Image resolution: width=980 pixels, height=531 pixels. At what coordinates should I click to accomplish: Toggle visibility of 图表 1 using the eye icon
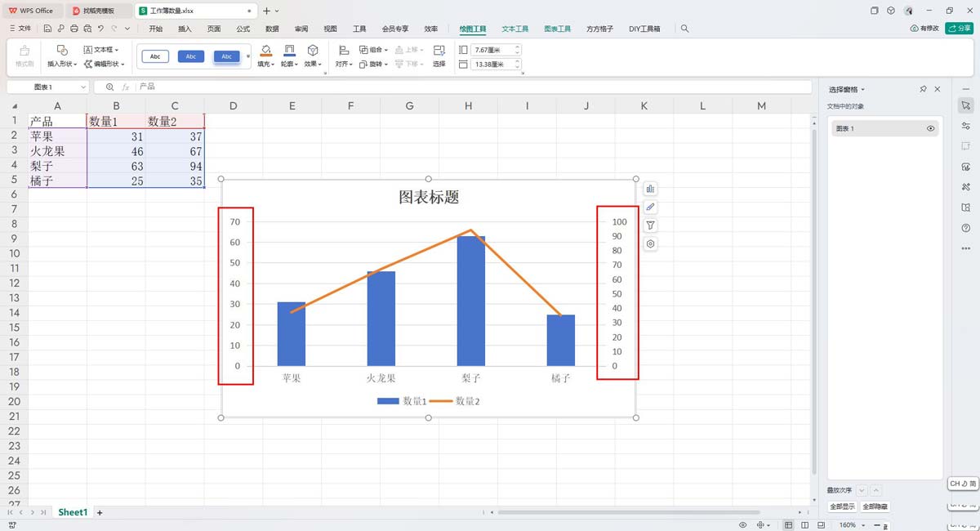(930, 128)
